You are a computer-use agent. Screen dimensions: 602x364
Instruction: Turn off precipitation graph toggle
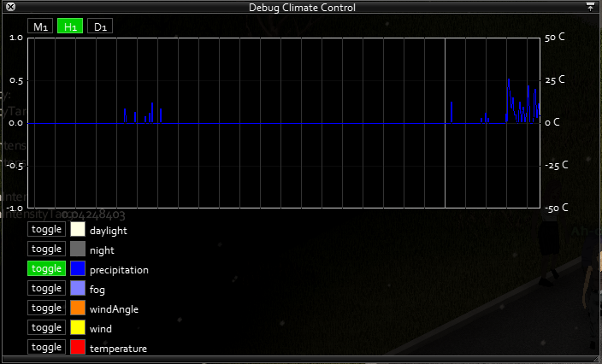click(x=46, y=268)
